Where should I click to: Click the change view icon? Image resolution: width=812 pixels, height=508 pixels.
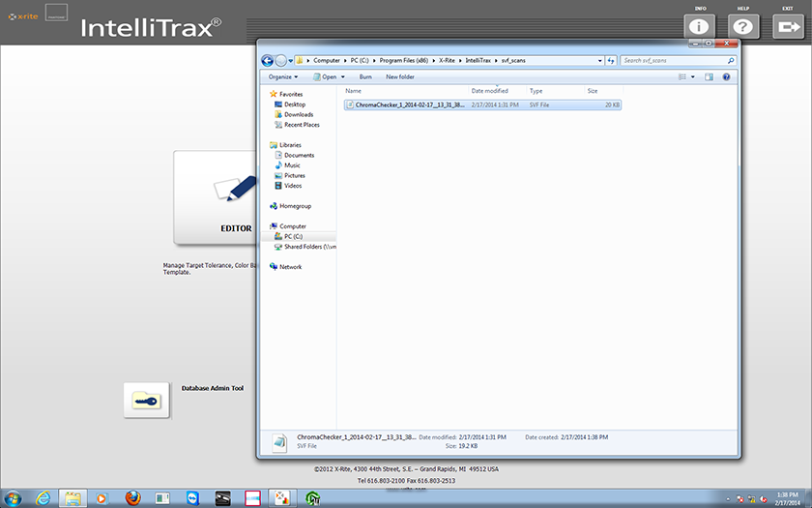pyautogui.click(x=682, y=76)
